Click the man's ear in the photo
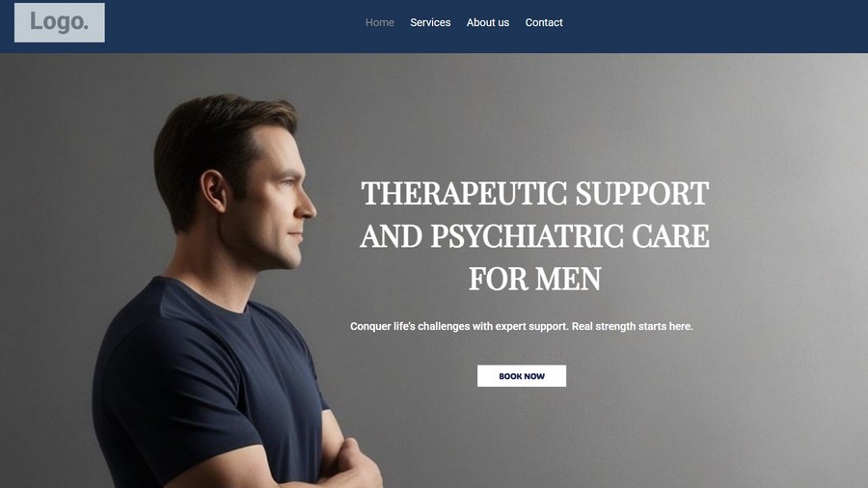This screenshot has height=488, width=868. click(214, 191)
